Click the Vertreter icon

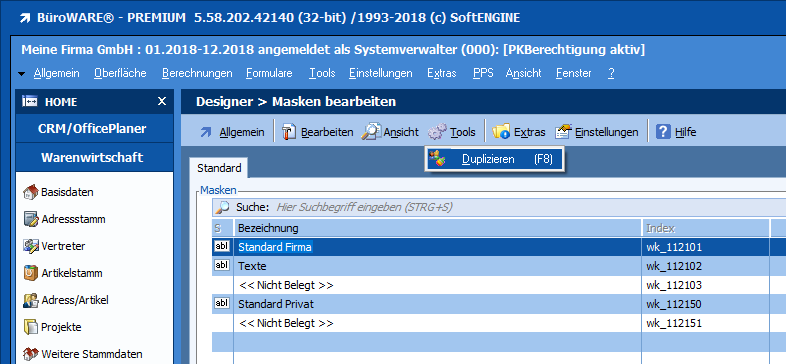31,246
